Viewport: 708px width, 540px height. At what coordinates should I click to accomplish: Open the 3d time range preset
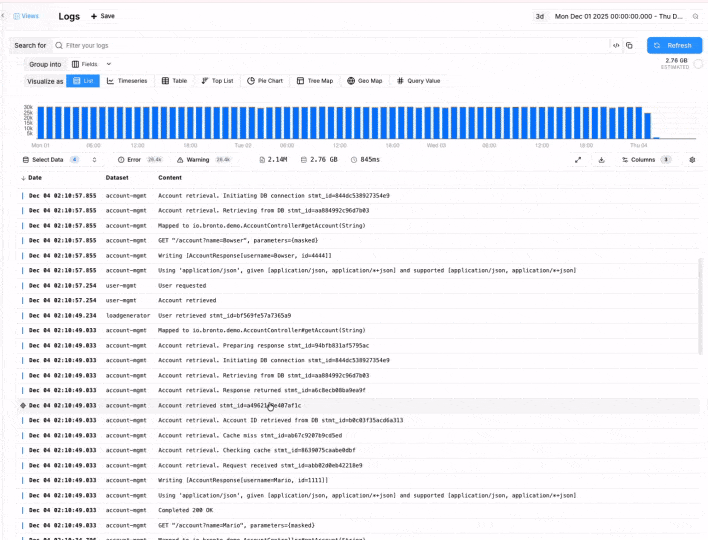pyautogui.click(x=540, y=16)
